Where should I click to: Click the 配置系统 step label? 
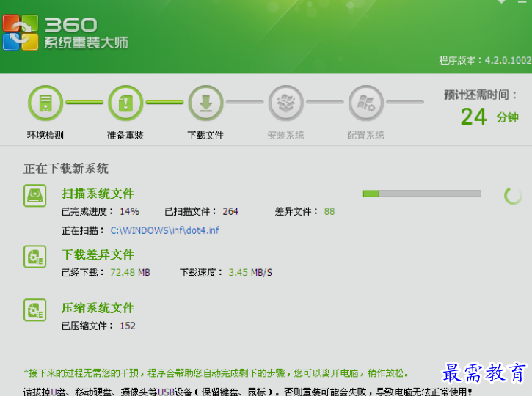[365, 135]
